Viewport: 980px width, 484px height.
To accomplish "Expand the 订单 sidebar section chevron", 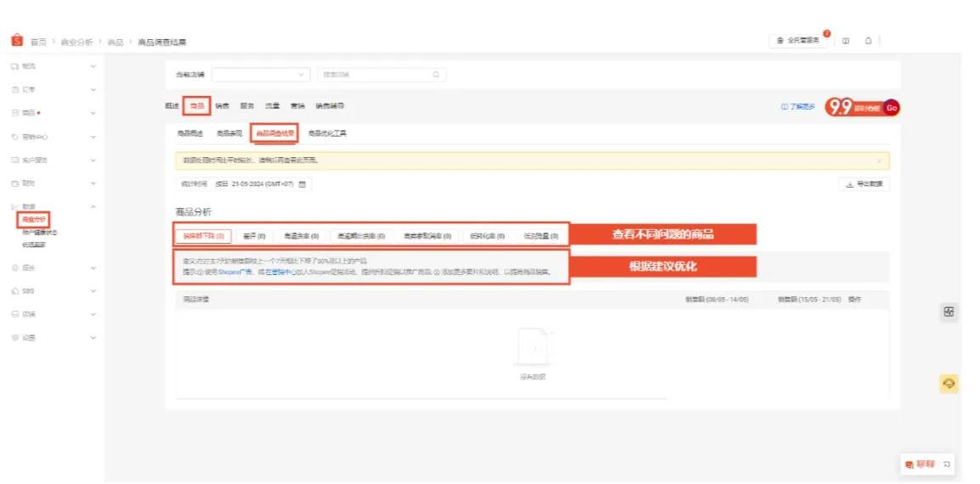I will (93, 89).
